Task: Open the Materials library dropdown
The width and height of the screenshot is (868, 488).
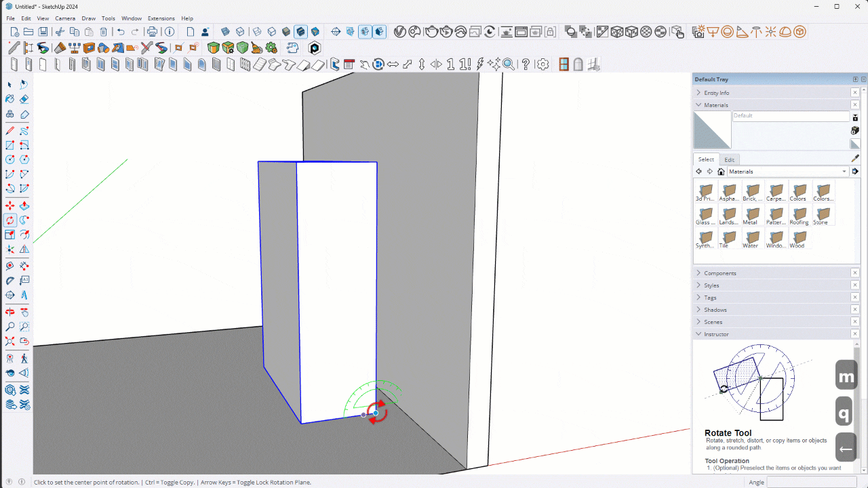Action: (x=844, y=171)
